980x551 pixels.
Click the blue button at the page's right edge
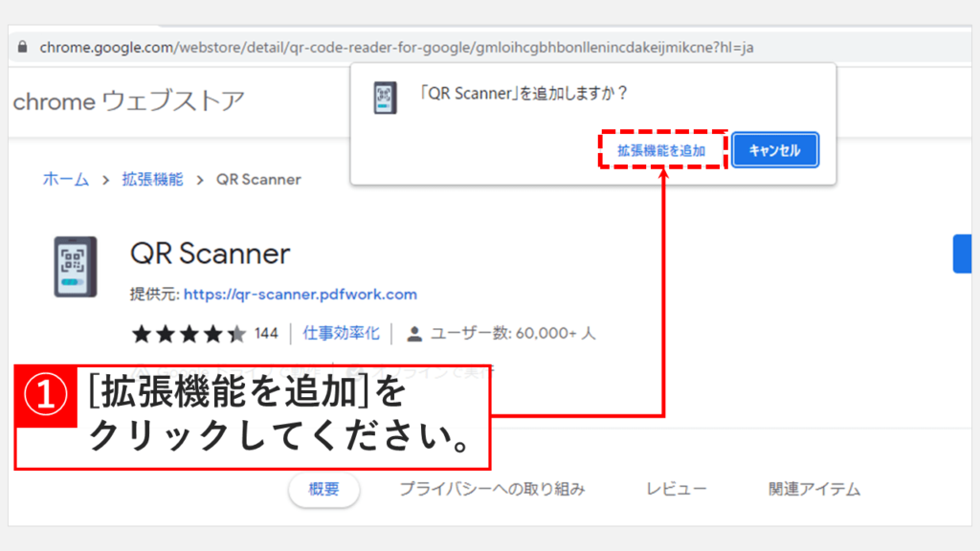click(x=963, y=253)
